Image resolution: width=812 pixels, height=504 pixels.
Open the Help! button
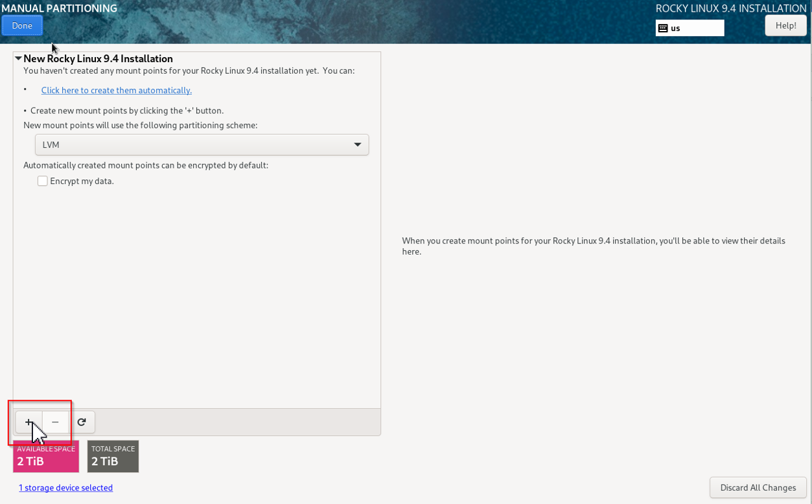pyautogui.click(x=785, y=25)
